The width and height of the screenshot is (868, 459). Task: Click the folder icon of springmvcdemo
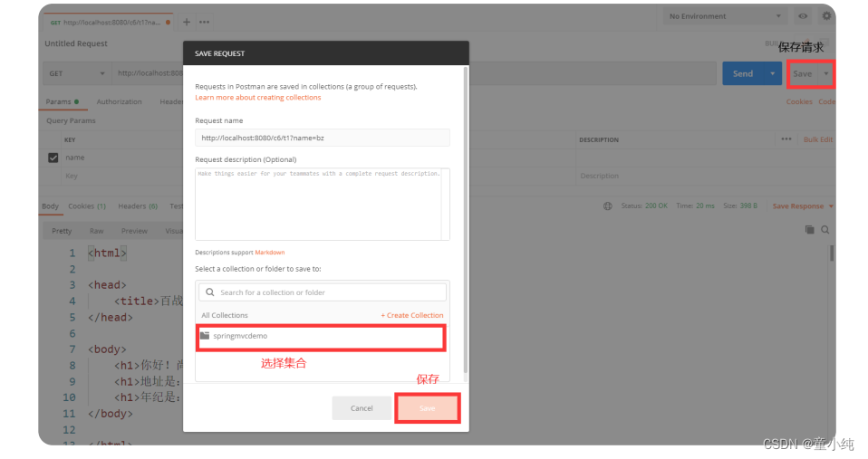tap(205, 336)
